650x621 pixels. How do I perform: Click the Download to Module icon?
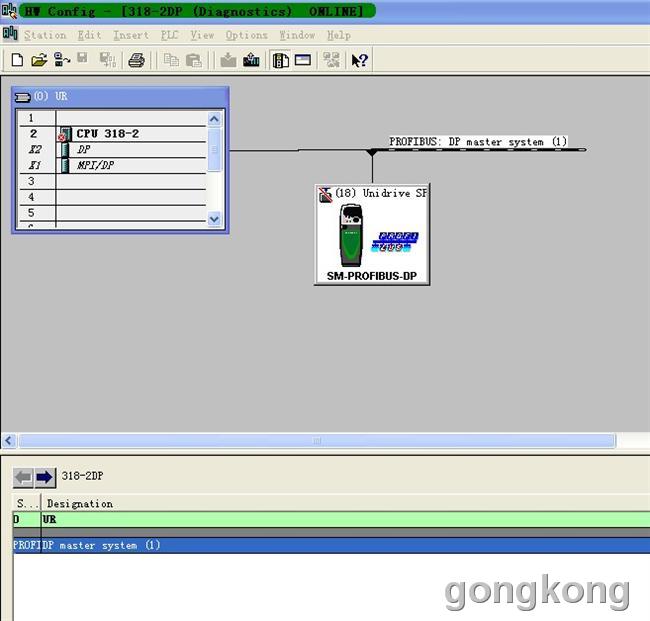coord(228,60)
